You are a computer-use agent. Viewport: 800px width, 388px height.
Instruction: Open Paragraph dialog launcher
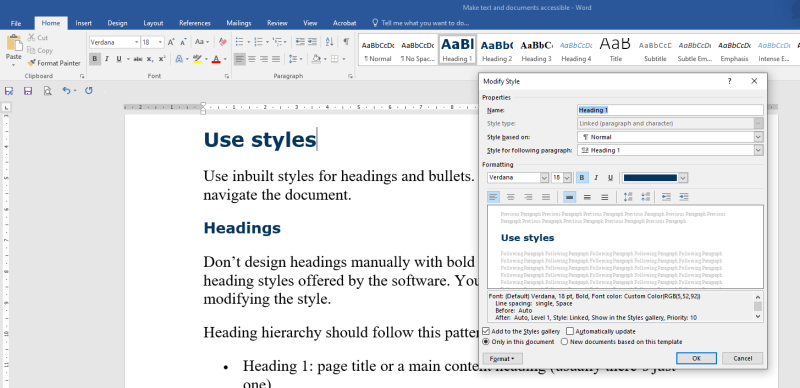351,76
